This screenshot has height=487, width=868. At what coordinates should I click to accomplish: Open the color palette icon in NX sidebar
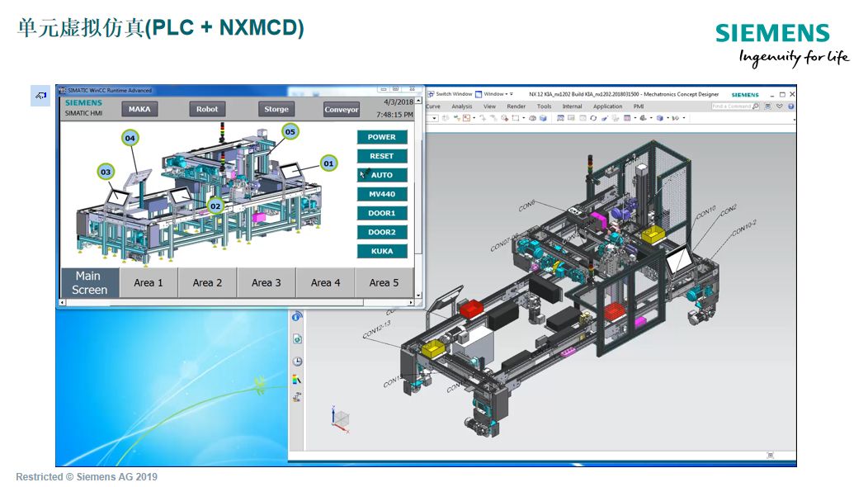click(297, 380)
